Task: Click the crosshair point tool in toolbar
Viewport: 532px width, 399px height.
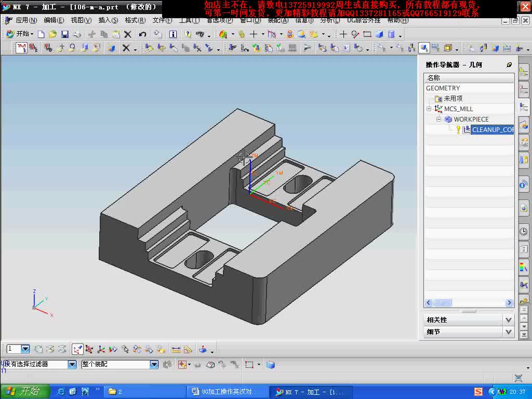Action: tap(343, 34)
